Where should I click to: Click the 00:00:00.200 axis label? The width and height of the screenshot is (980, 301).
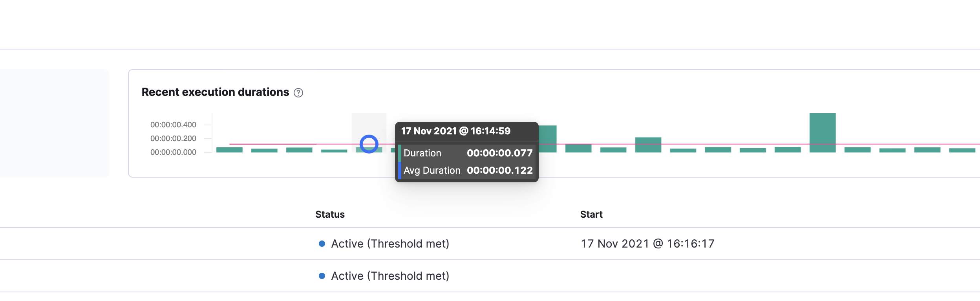(x=173, y=139)
